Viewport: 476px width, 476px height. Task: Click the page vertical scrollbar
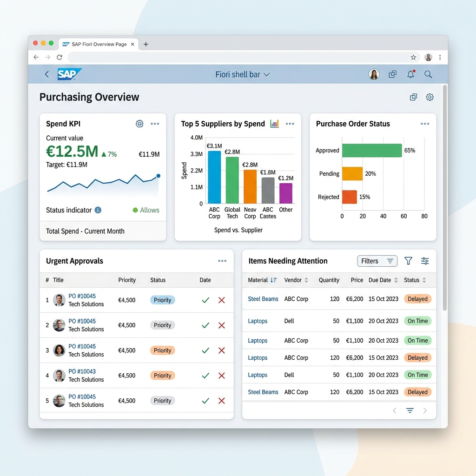click(x=444, y=198)
